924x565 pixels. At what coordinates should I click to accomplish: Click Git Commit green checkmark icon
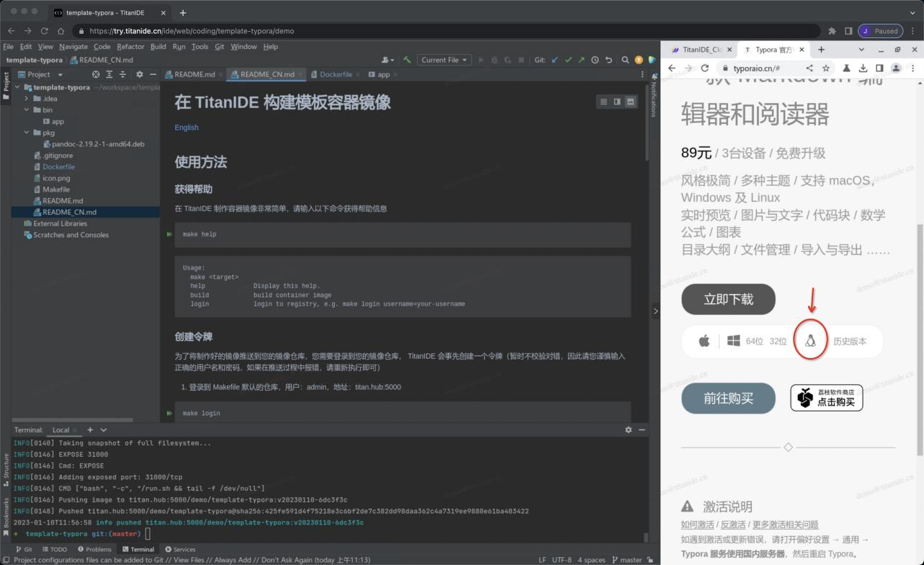pos(568,60)
